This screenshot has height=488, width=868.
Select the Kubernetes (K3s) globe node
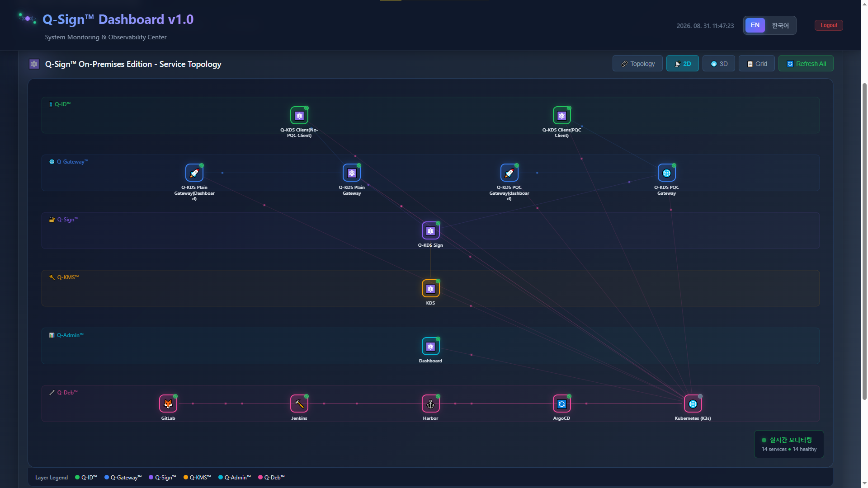click(x=693, y=404)
